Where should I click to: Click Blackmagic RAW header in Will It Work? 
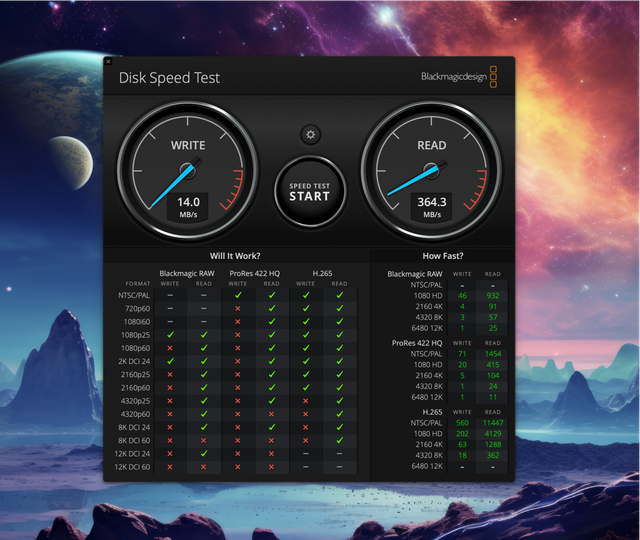pyautogui.click(x=187, y=273)
